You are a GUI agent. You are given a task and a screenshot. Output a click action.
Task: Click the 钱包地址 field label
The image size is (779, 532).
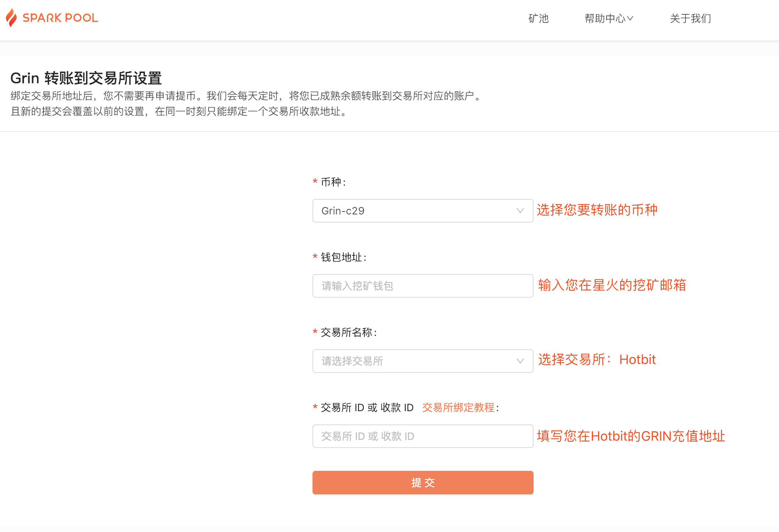point(343,257)
